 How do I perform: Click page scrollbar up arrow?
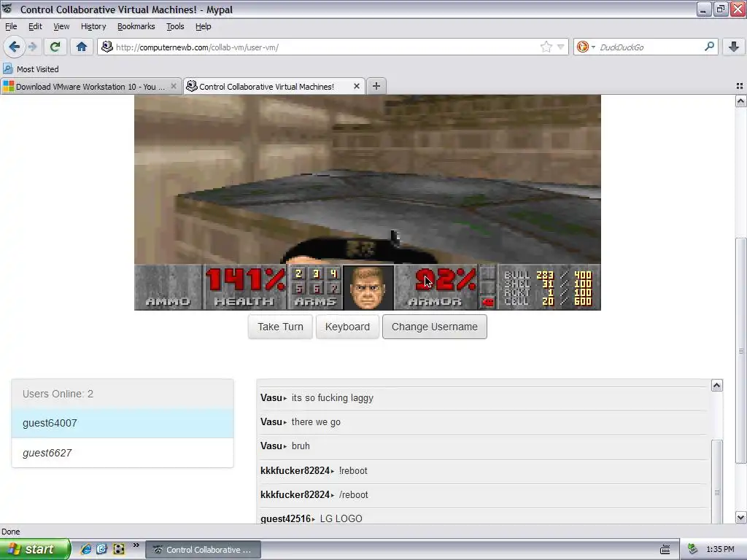click(740, 101)
